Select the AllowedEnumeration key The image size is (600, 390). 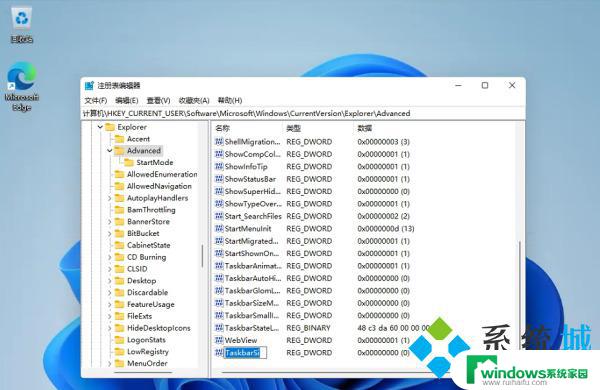pyautogui.click(x=156, y=175)
